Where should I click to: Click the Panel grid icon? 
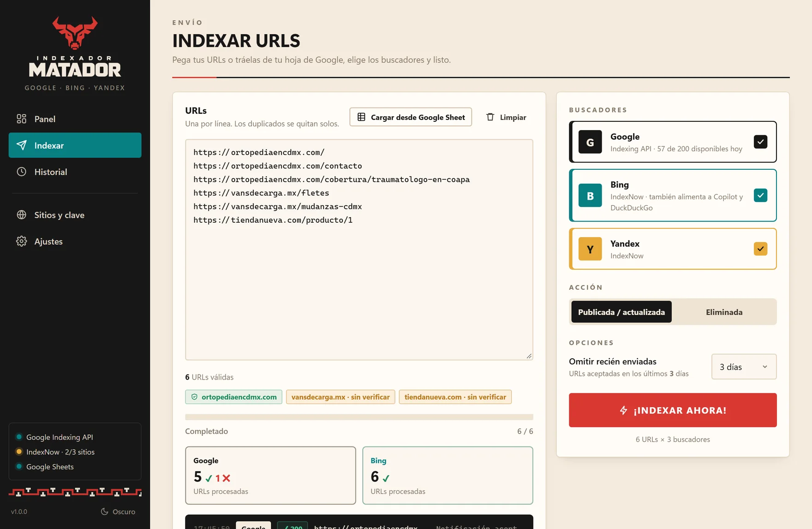[22, 119]
